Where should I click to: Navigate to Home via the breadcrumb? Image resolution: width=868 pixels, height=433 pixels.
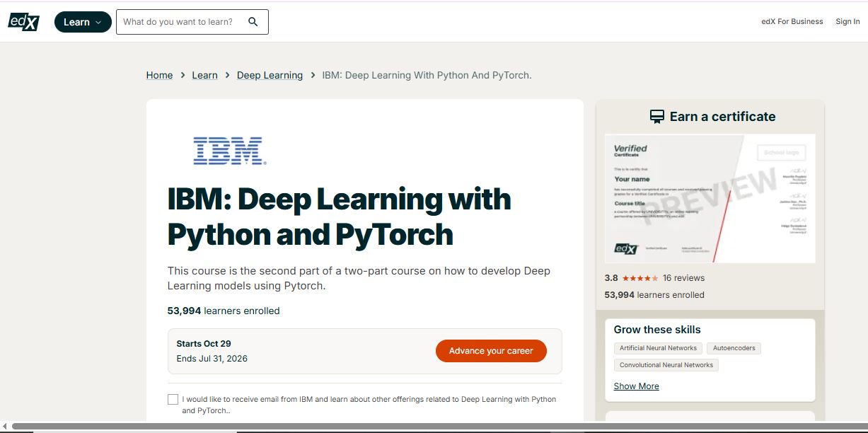point(159,75)
